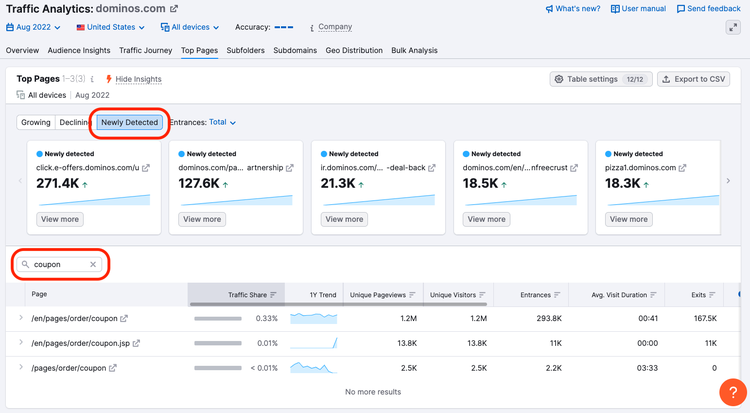
Task: Sort by Traffic Share column icon
Action: (273, 295)
